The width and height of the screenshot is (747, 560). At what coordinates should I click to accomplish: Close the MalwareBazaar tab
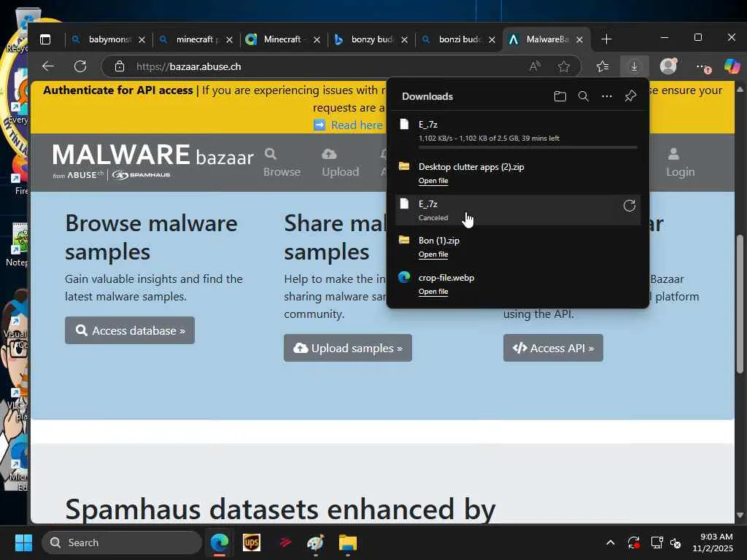click(x=579, y=40)
